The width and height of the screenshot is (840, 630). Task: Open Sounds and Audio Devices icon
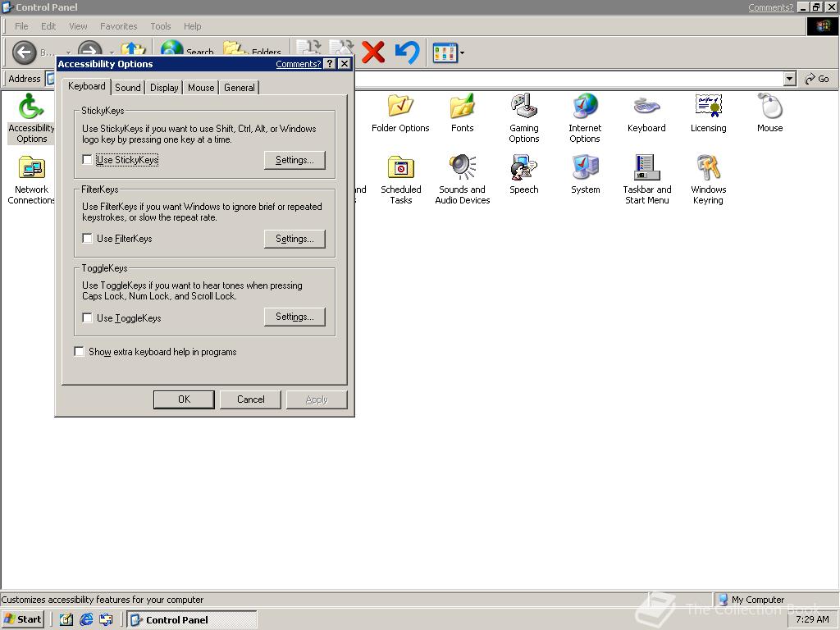coord(463,180)
